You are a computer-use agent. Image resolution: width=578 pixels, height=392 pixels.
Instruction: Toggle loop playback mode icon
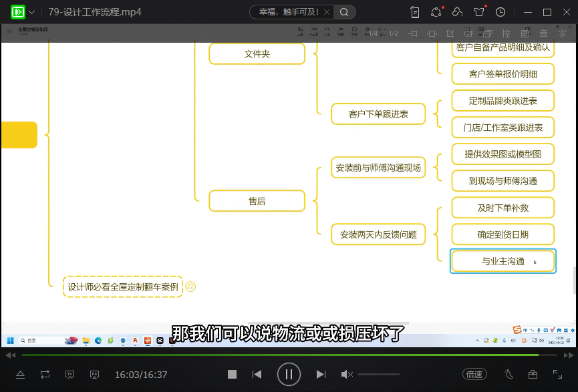click(45, 375)
